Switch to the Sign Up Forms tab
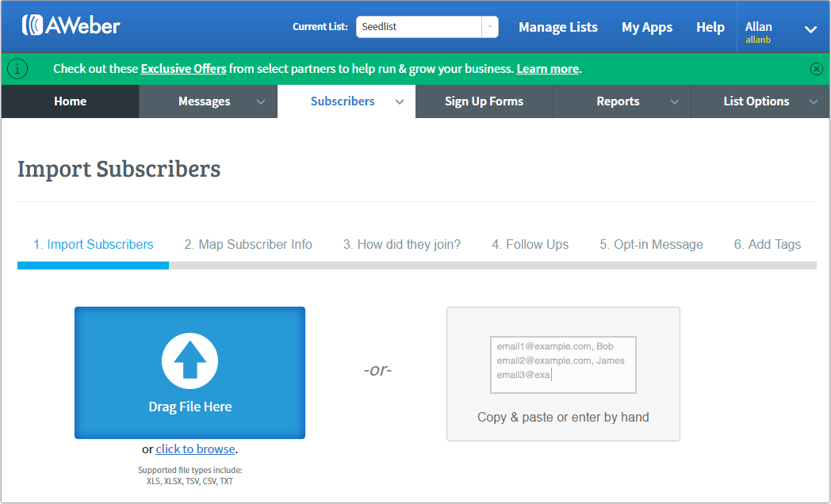 (484, 101)
